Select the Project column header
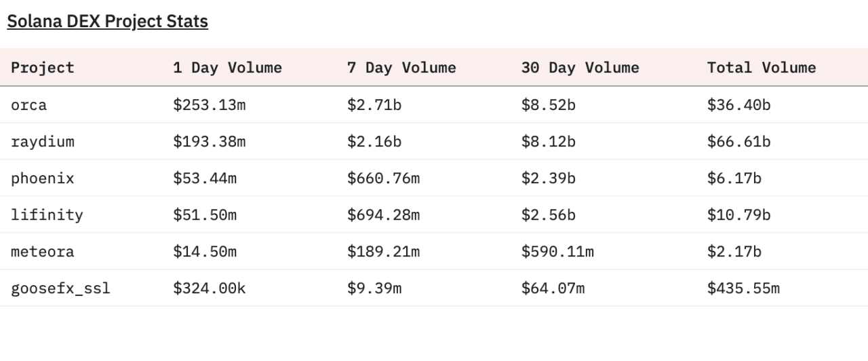This screenshot has height=361, width=868. [x=43, y=68]
